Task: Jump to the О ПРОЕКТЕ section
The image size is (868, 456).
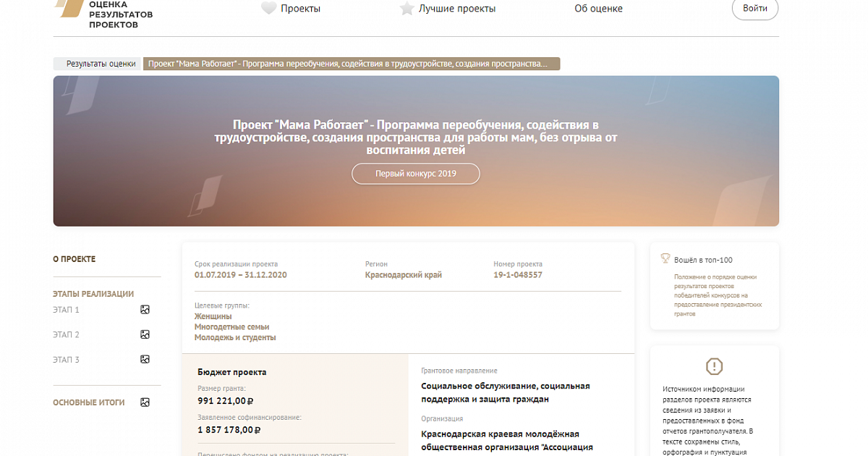Action: point(74,259)
